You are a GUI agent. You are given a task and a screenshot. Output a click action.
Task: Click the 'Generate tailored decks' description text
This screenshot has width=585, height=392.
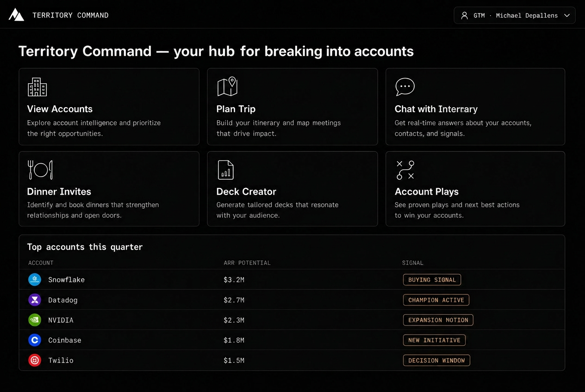[277, 210]
